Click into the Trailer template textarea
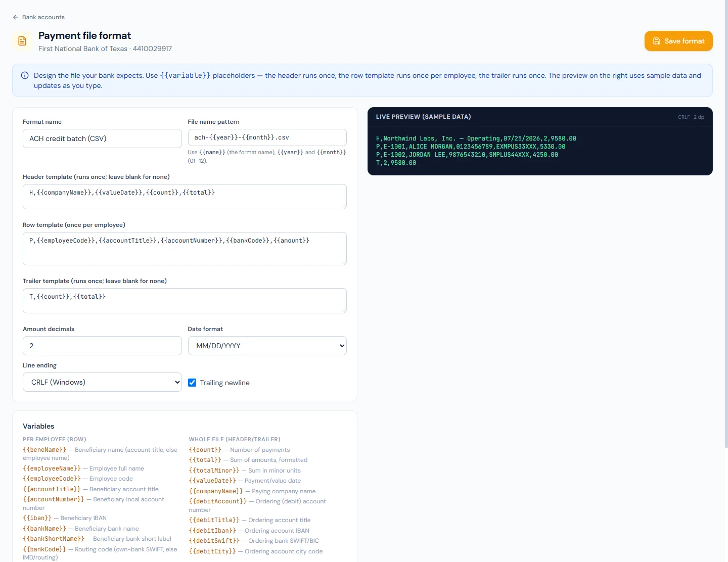This screenshot has width=728, height=562. coord(185,301)
